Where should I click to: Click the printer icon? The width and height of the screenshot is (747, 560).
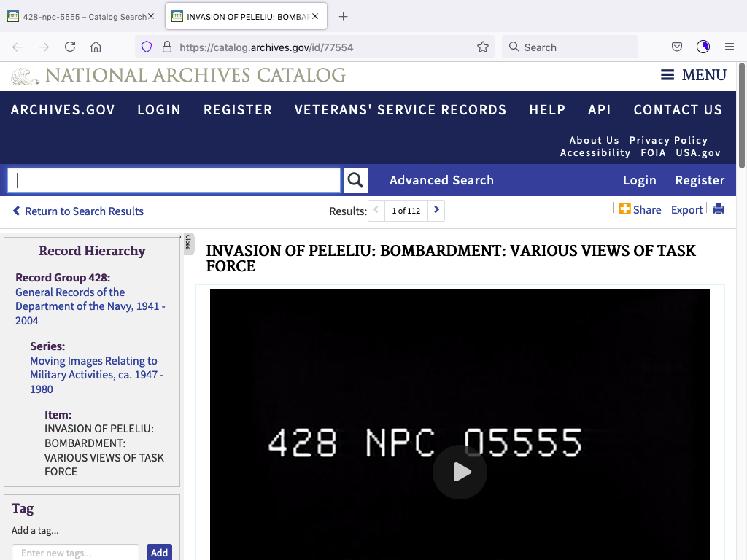(719, 209)
